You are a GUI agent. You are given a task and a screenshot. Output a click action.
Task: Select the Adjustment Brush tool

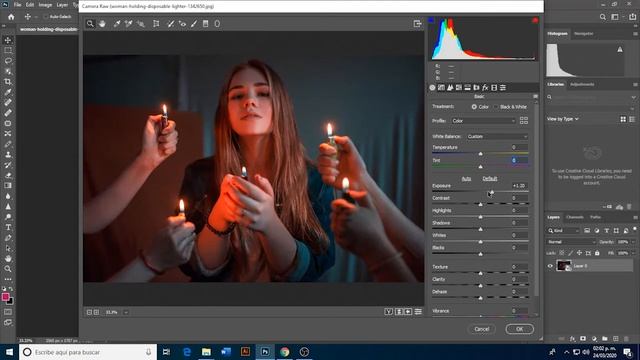pos(194,24)
